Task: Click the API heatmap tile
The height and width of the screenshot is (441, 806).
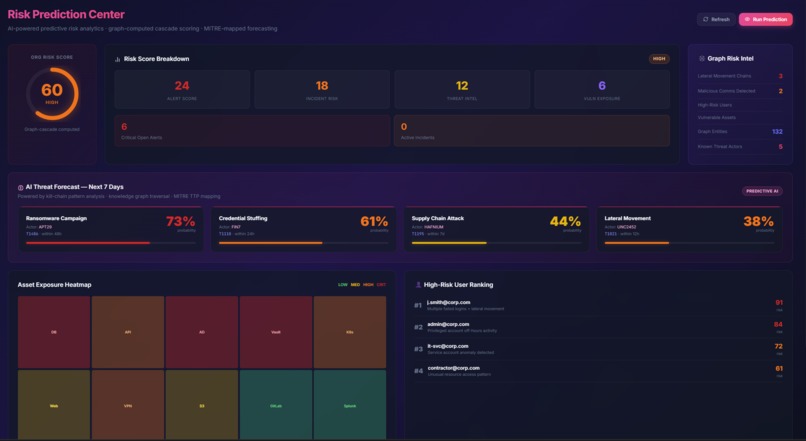Action: (x=128, y=332)
